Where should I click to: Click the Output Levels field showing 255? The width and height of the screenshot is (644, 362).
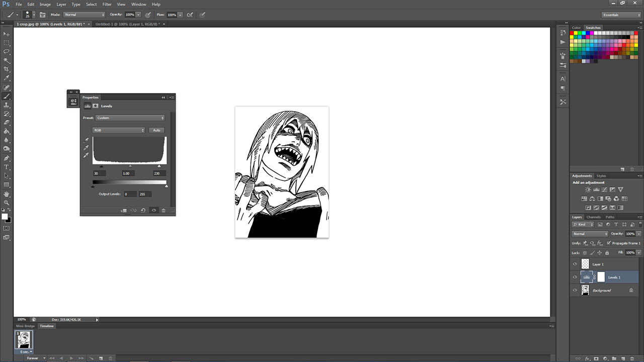pyautogui.click(x=145, y=194)
